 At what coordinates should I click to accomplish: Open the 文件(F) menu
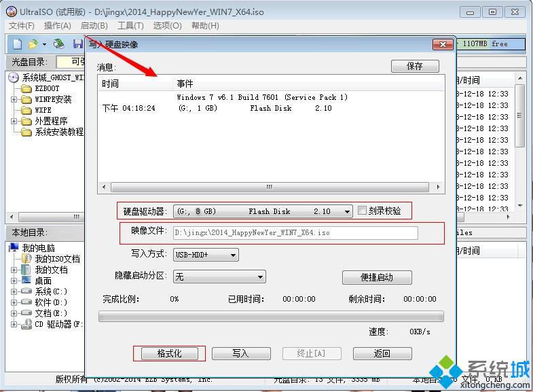pyautogui.click(x=21, y=26)
